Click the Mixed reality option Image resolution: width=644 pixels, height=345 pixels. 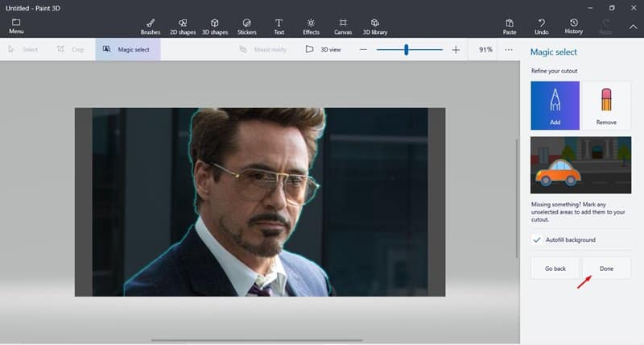click(263, 49)
